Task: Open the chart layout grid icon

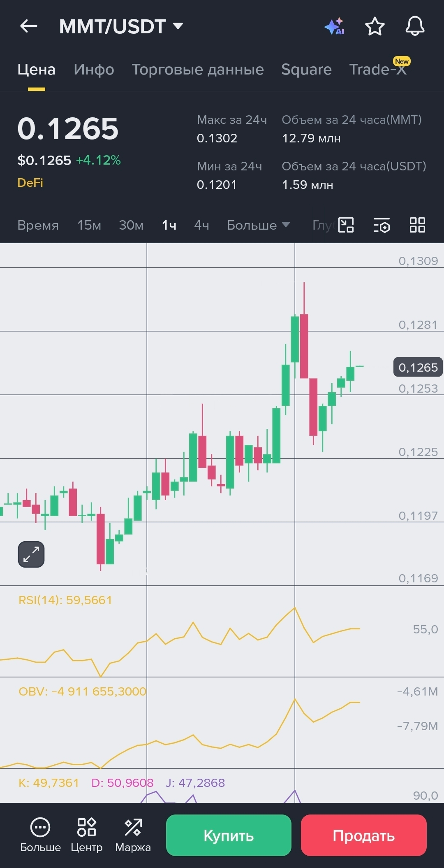Action: click(x=417, y=225)
